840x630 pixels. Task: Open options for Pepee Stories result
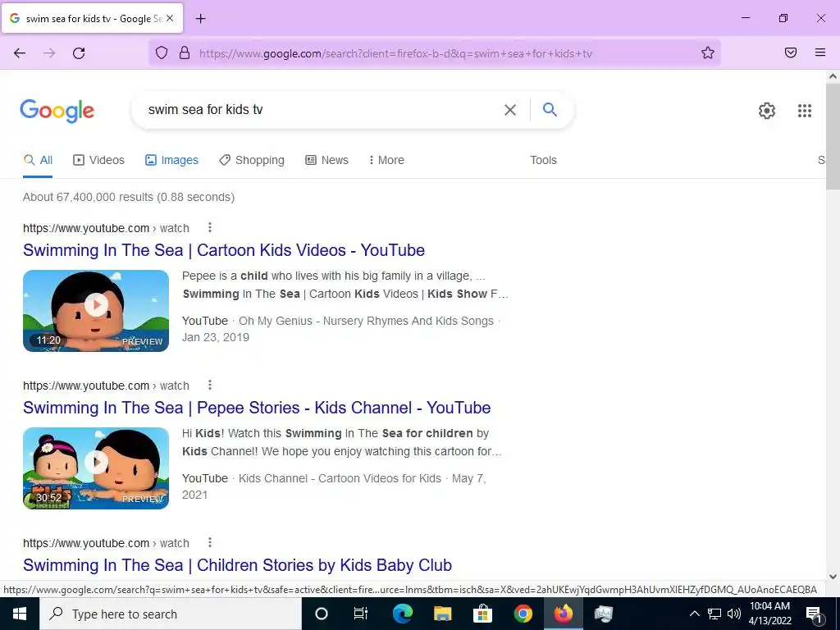point(210,385)
